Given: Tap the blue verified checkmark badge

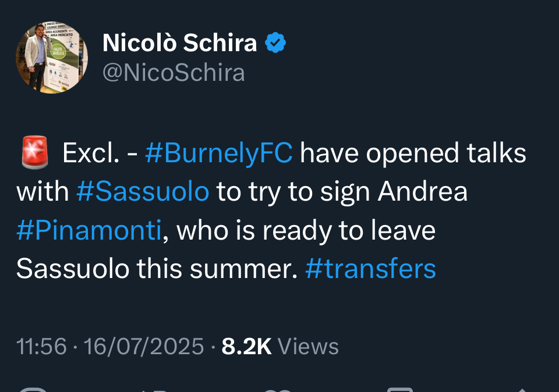Looking at the screenshot, I should 275,42.
